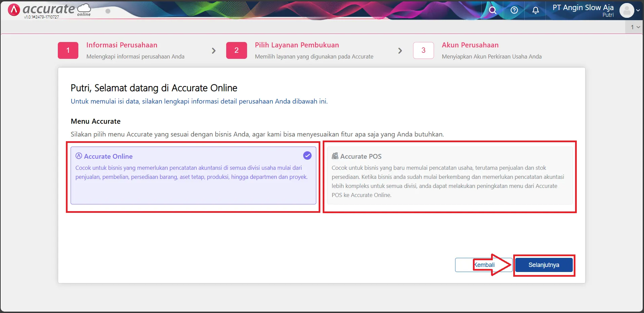Toggle the checkmark on Accurate Online card
644x313 pixels.
[x=307, y=156]
